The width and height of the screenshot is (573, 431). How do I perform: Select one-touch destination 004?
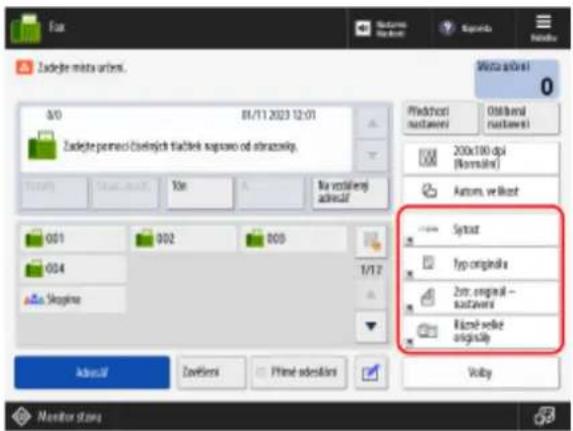73,269
